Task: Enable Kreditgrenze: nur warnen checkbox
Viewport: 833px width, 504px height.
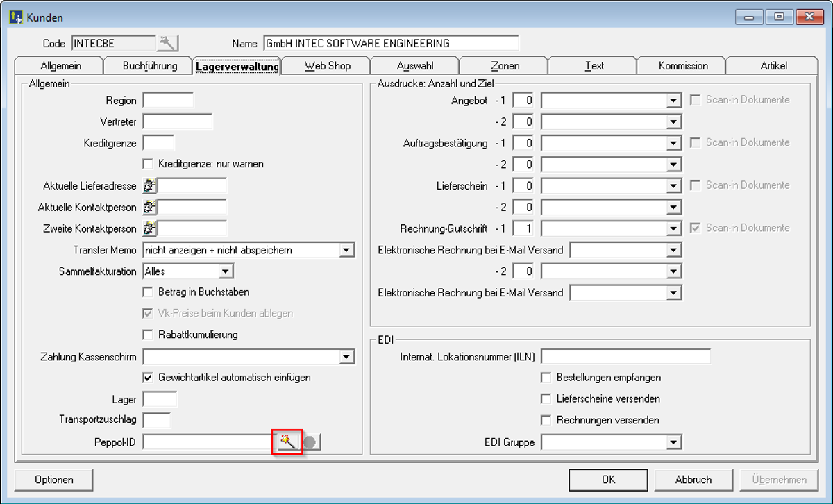Action: coord(147,165)
